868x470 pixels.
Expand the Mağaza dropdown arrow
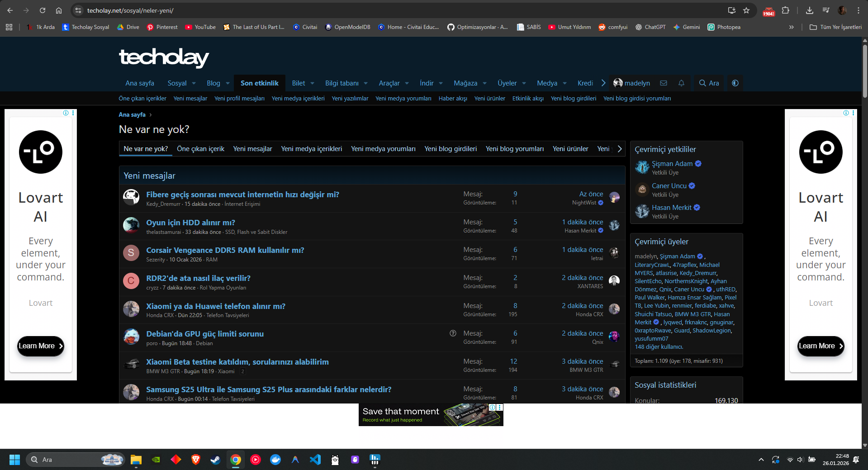coord(484,83)
